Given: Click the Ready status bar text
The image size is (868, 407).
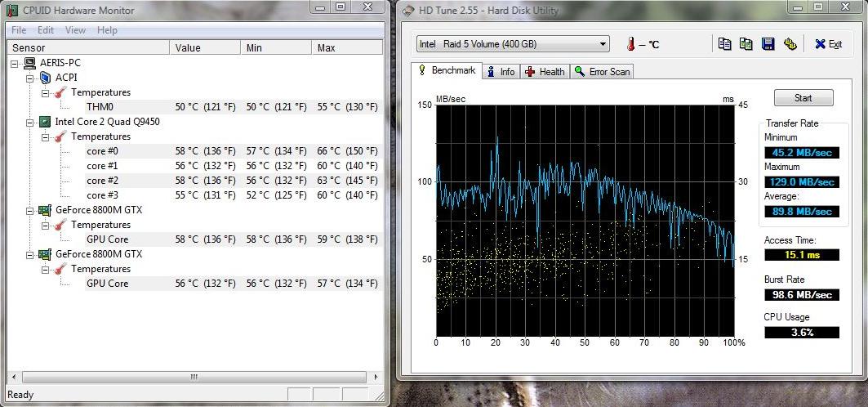Looking at the screenshot, I should pyautogui.click(x=20, y=395).
